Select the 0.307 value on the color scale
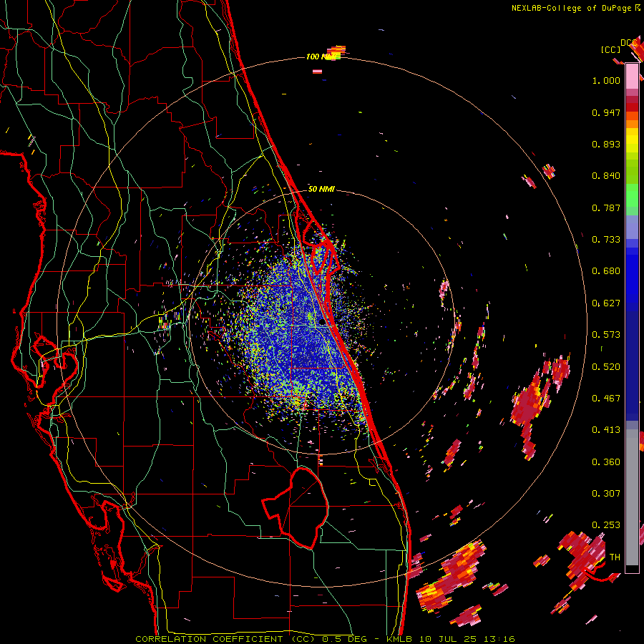The width and height of the screenshot is (644, 644). (x=606, y=494)
